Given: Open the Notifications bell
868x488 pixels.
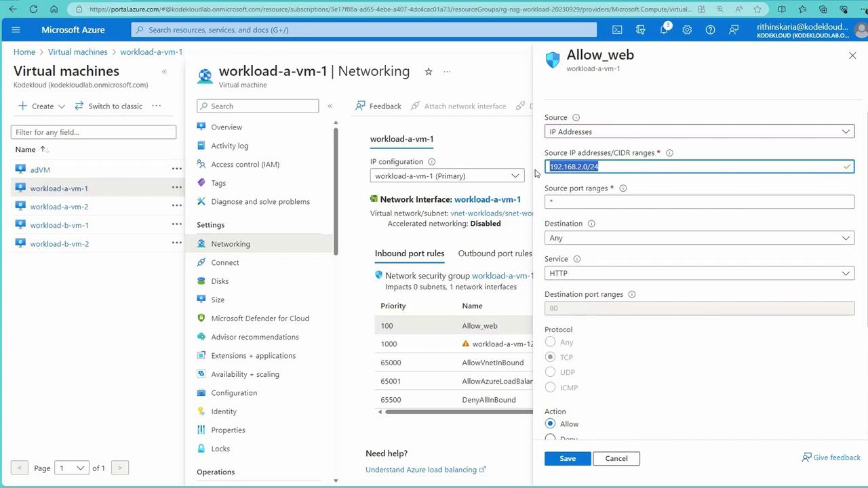Looking at the screenshot, I should click(x=664, y=30).
